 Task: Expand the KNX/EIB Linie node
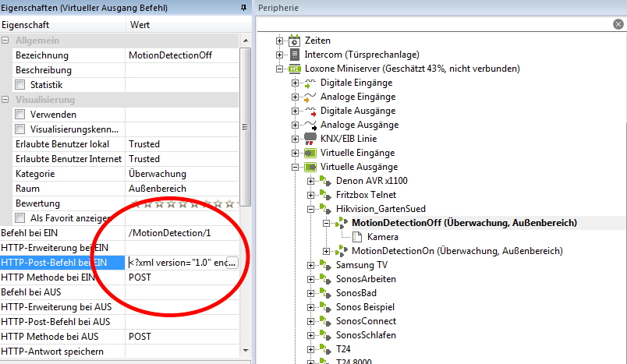click(295, 139)
